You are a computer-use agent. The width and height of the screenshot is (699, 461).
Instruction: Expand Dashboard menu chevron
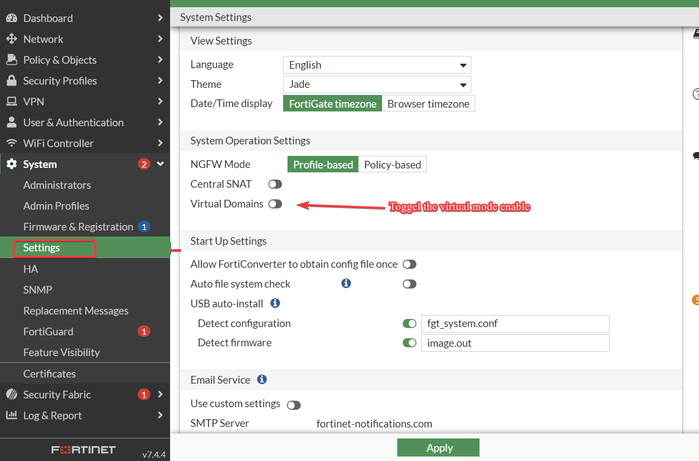pyautogui.click(x=160, y=18)
